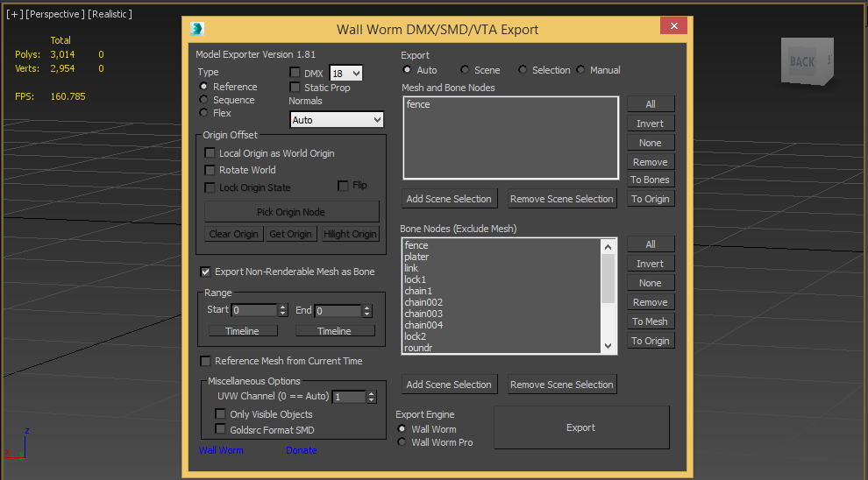Click All beside Bone Nodes list
Viewport: 868px width, 480px height.
pos(651,244)
